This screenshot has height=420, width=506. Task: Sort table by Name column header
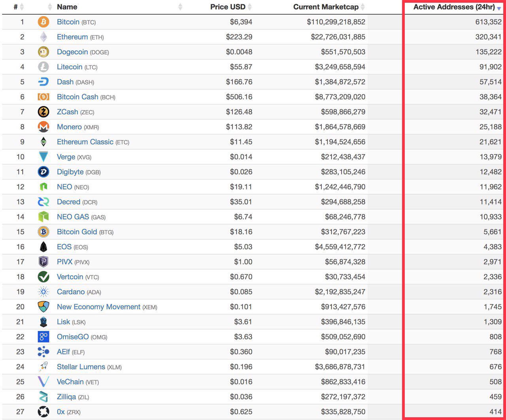tap(67, 7)
